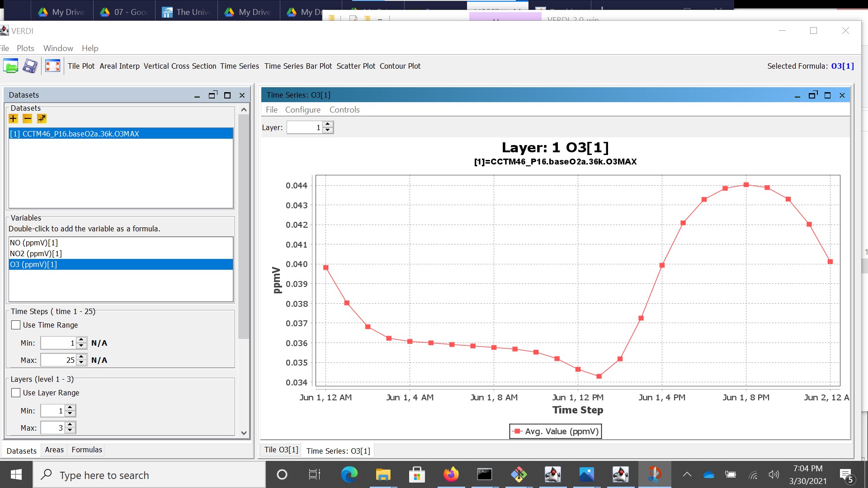This screenshot has width=868, height=488.
Task: Undock the Datasets panel with float icon
Action: pyautogui.click(x=212, y=95)
